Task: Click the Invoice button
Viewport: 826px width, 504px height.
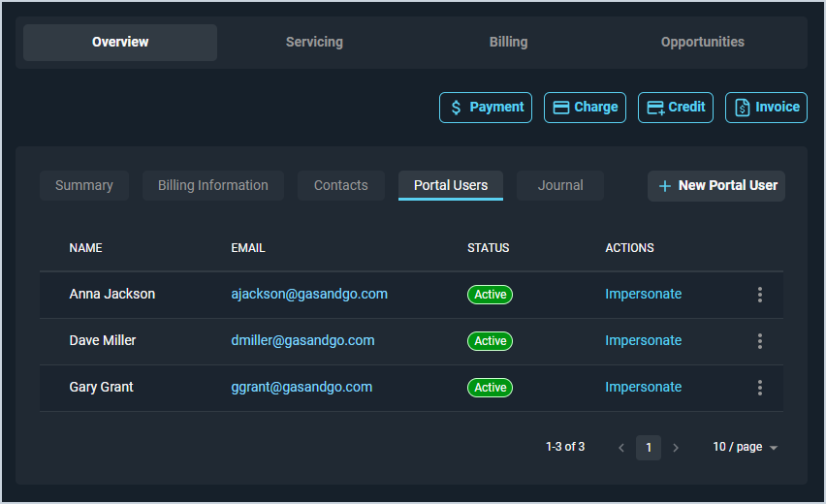Action: point(766,108)
